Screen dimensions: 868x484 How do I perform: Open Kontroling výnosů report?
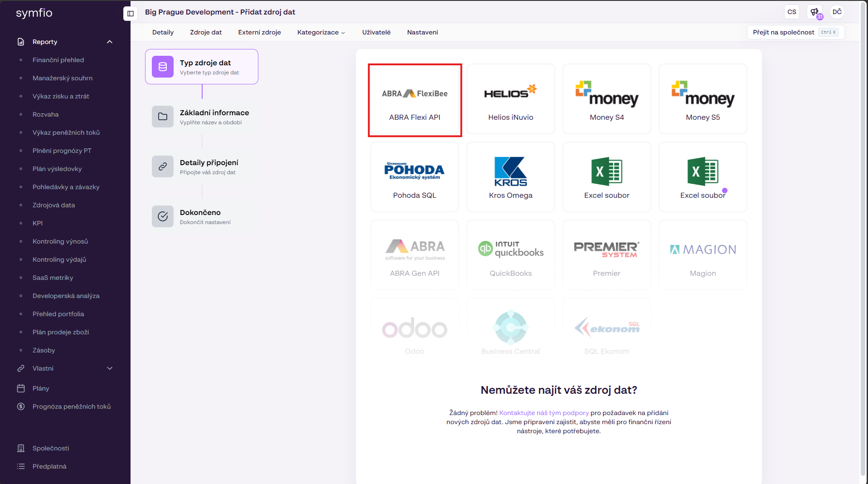[x=60, y=241]
